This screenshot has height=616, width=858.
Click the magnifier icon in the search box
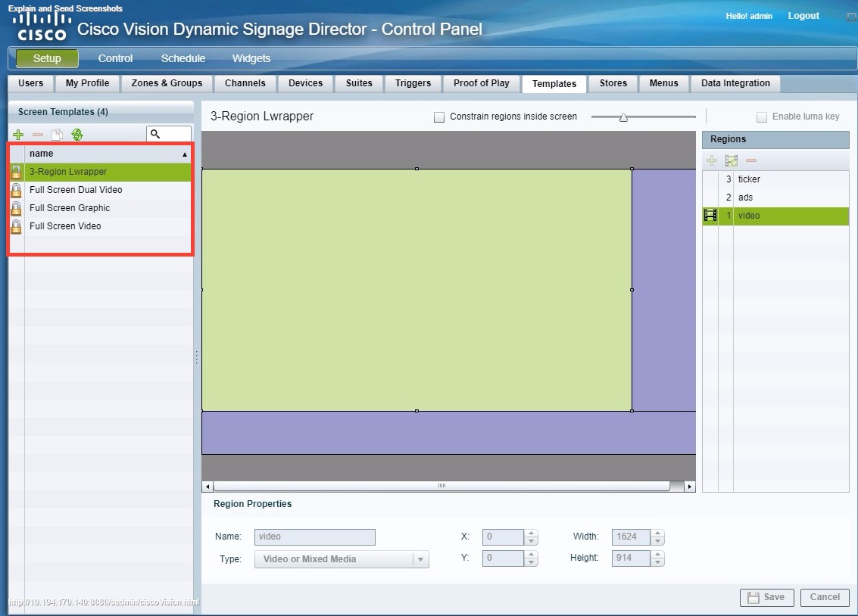154,133
